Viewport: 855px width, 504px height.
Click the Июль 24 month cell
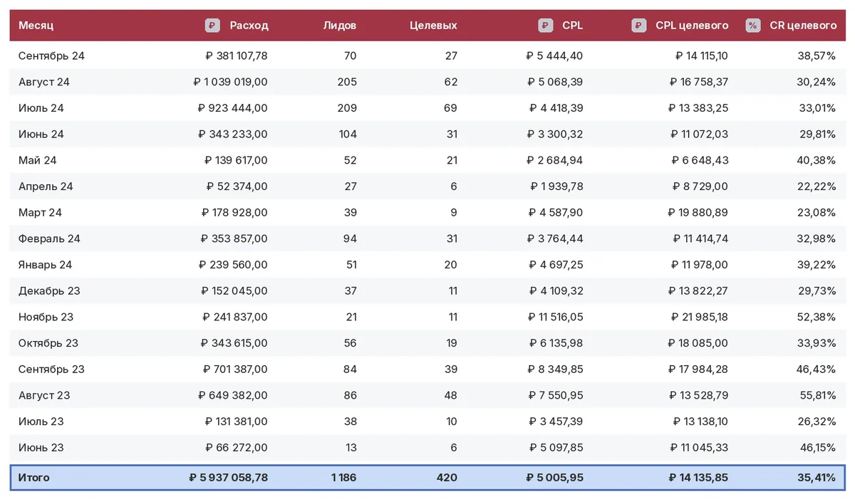(x=41, y=108)
